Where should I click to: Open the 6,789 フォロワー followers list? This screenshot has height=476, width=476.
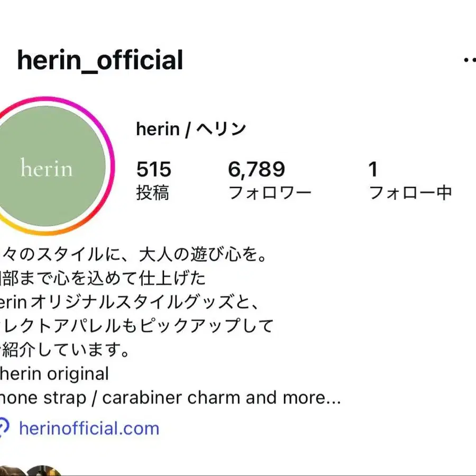tap(256, 170)
